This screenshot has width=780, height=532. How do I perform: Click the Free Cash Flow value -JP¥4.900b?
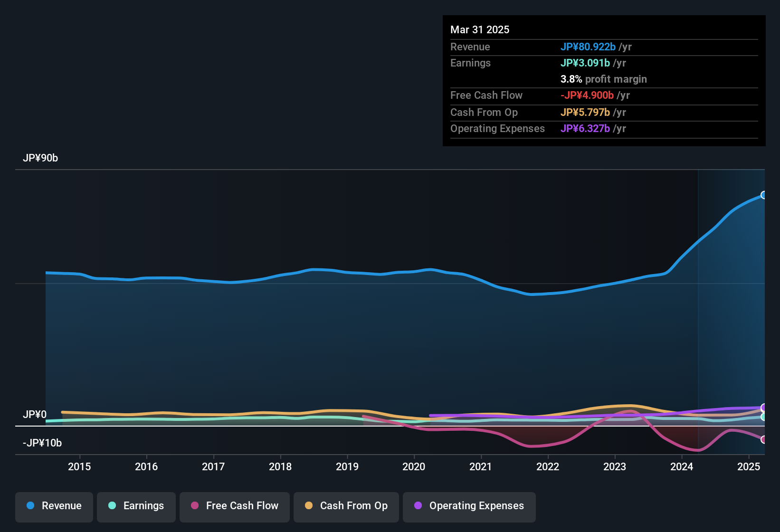point(588,95)
